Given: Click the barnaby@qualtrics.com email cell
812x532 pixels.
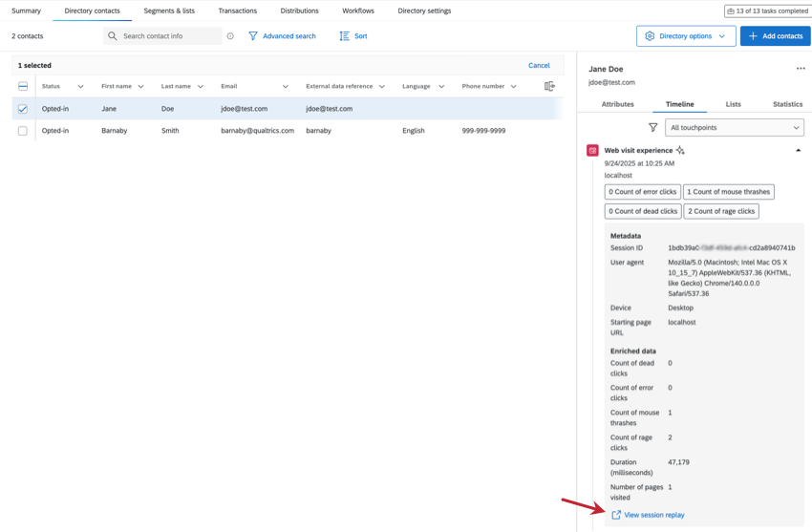Looking at the screenshot, I should [257, 131].
